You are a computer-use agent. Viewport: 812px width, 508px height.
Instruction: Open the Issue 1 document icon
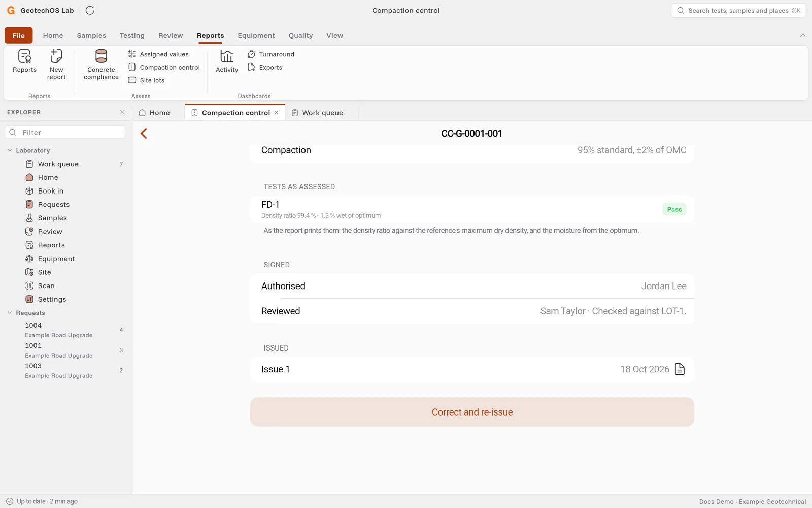tap(680, 369)
